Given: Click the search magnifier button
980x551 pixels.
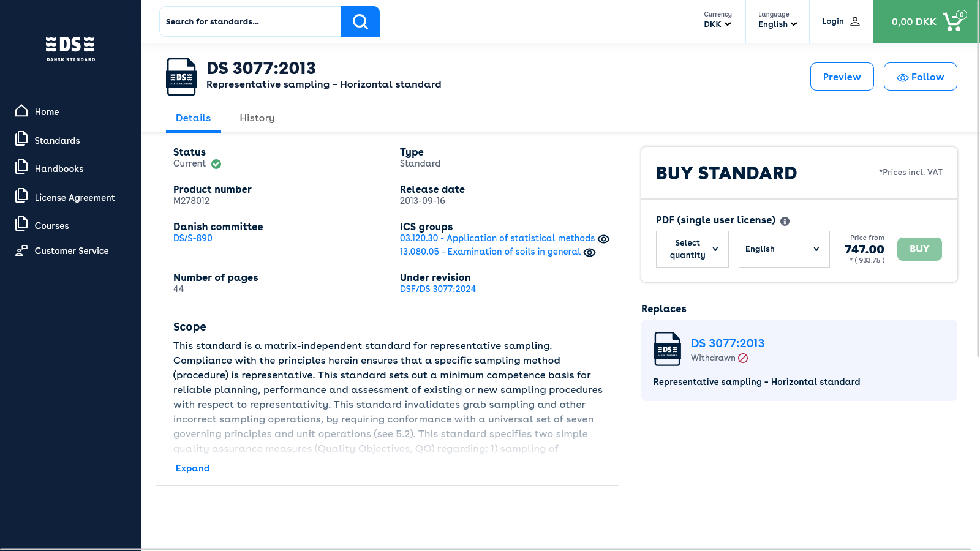Looking at the screenshot, I should click(360, 21).
